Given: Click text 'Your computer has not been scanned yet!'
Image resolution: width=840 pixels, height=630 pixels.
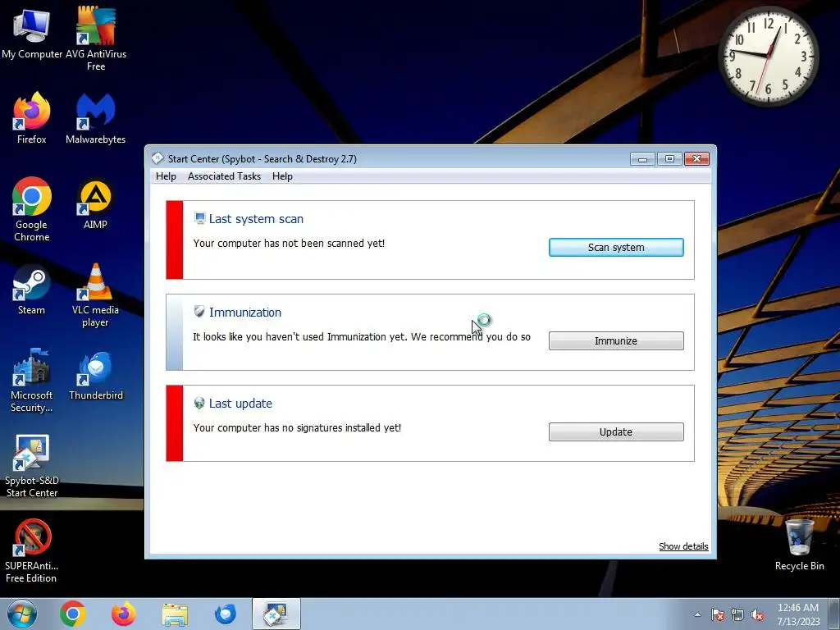Looking at the screenshot, I should 289,243.
